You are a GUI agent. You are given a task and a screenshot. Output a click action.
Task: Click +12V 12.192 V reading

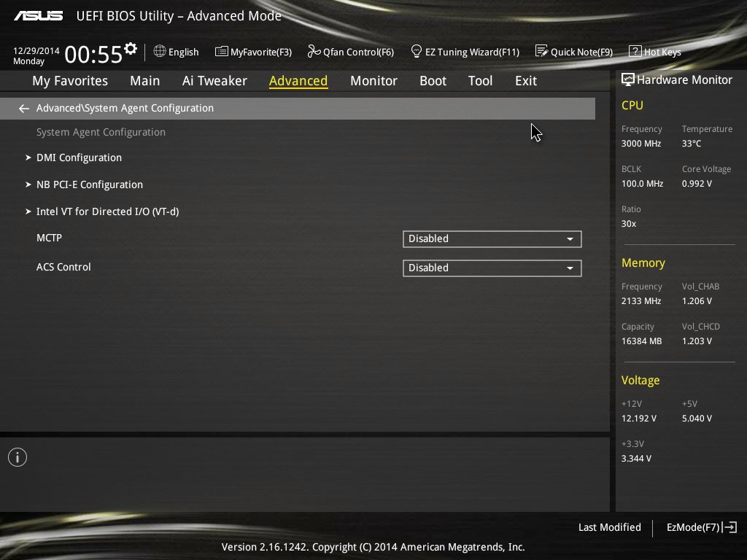click(638, 418)
